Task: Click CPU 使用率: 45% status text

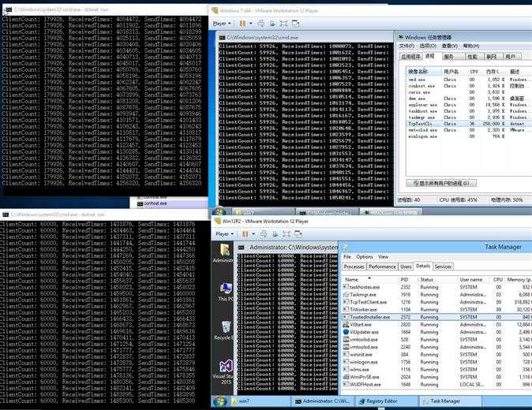Action: pyautogui.click(x=458, y=200)
